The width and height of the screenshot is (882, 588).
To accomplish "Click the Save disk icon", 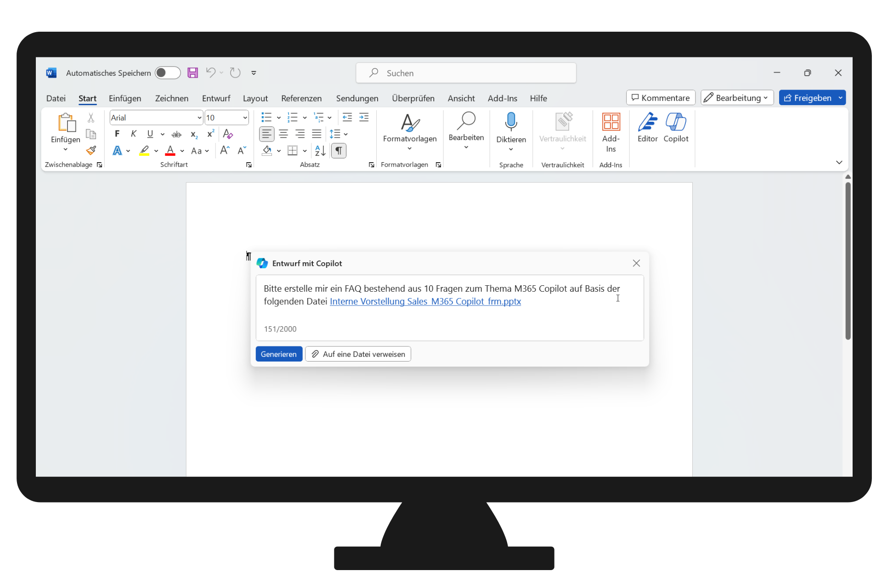I will pos(192,73).
